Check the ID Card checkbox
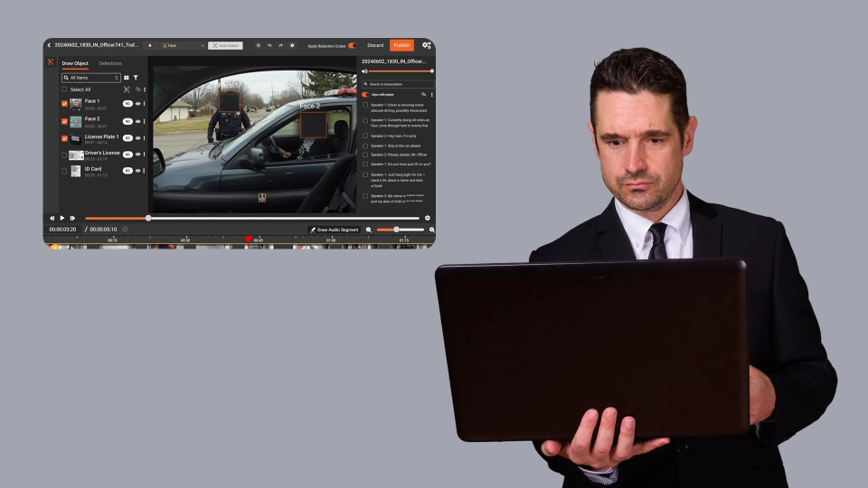This screenshot has width=868, height=488. pyautogui.click(x=64, y=172)
